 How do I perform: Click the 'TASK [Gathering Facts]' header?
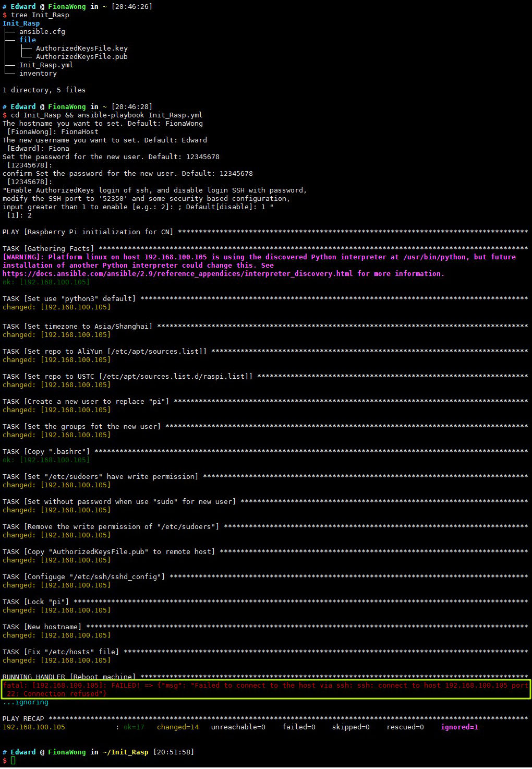tap(265, 249)
